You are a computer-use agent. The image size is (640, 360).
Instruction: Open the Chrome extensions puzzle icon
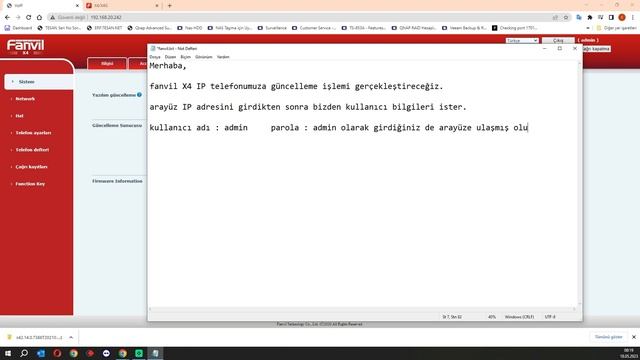[x=590, y=17]
